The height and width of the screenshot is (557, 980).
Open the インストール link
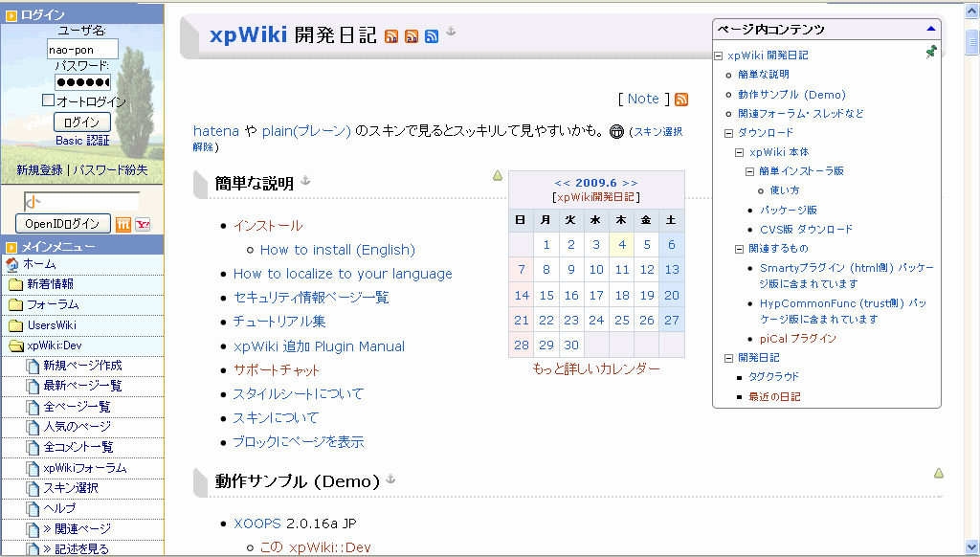pos(268,226)
